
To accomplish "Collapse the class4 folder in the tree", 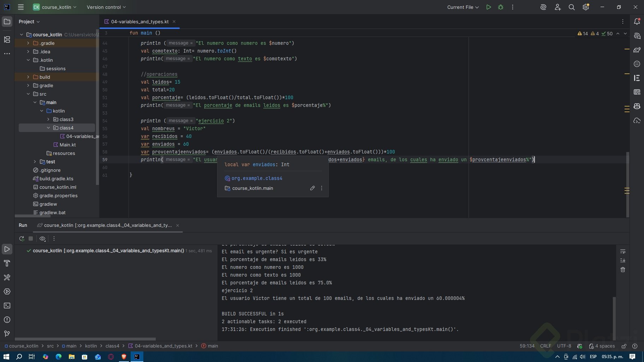I will (48, 128).
